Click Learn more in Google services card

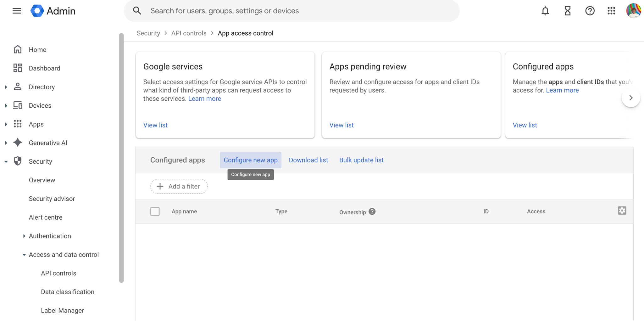205,99
